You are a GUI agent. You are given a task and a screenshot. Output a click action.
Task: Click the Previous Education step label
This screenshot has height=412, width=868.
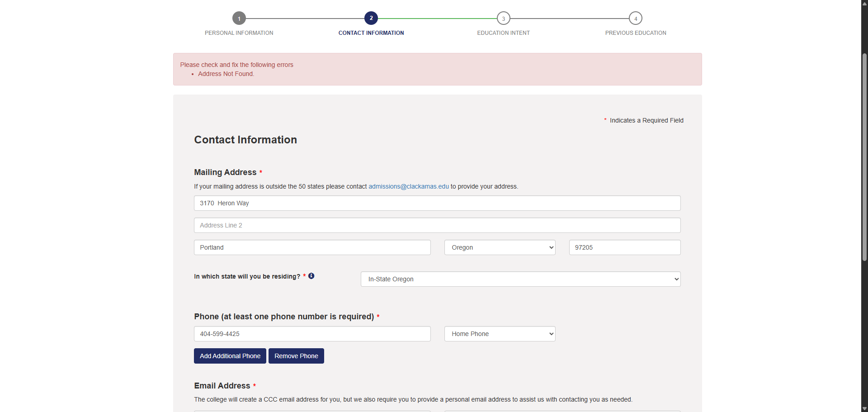click(x=635, y=33)
